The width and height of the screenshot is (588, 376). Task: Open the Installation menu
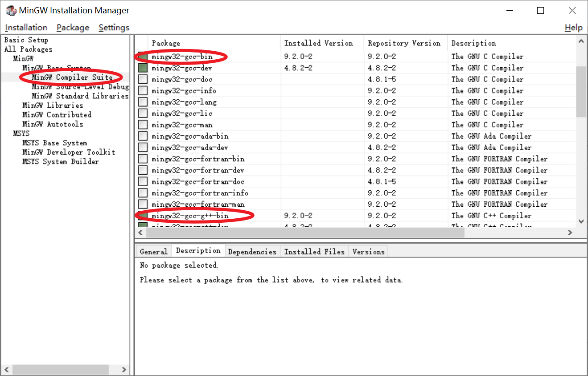point(26,28)
